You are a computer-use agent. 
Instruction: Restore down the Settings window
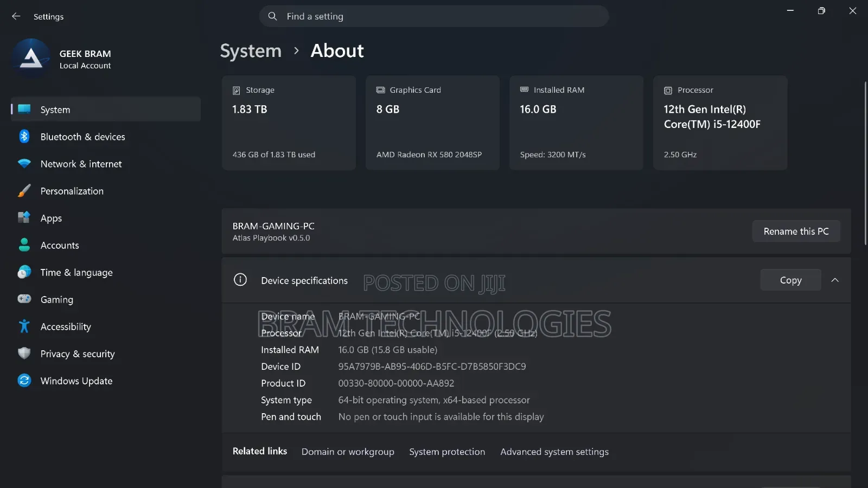click(821, 11)
